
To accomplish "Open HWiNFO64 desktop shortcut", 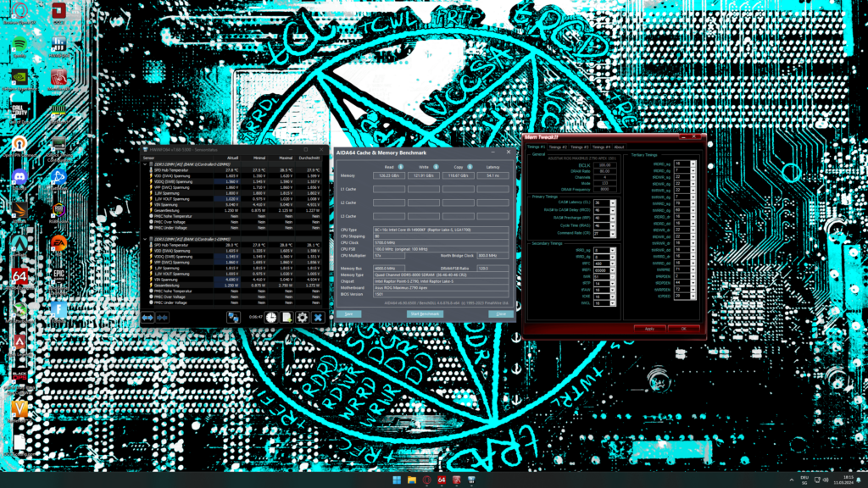I will coord(58,46).
